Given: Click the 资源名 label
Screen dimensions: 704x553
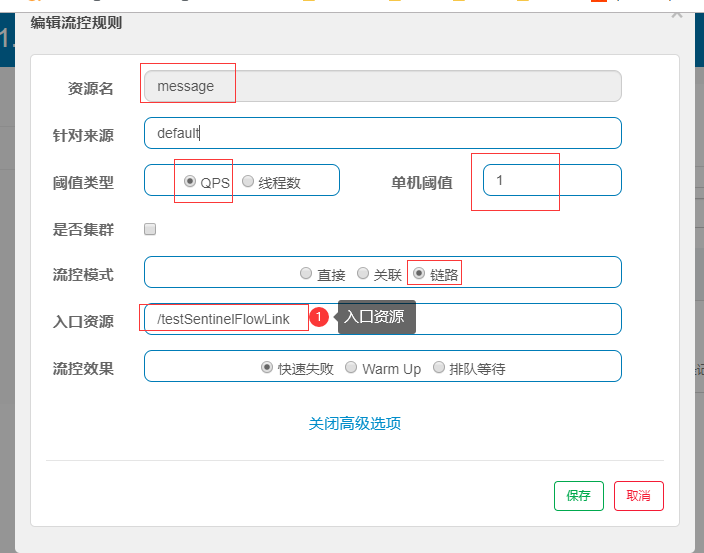Looking at the screenshot, I should pos(90,88).
